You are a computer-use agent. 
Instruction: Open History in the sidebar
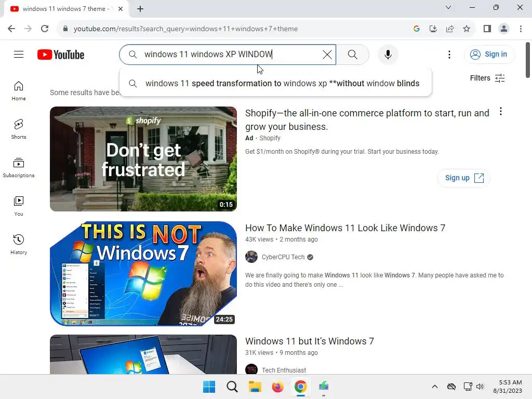point(19,245)
